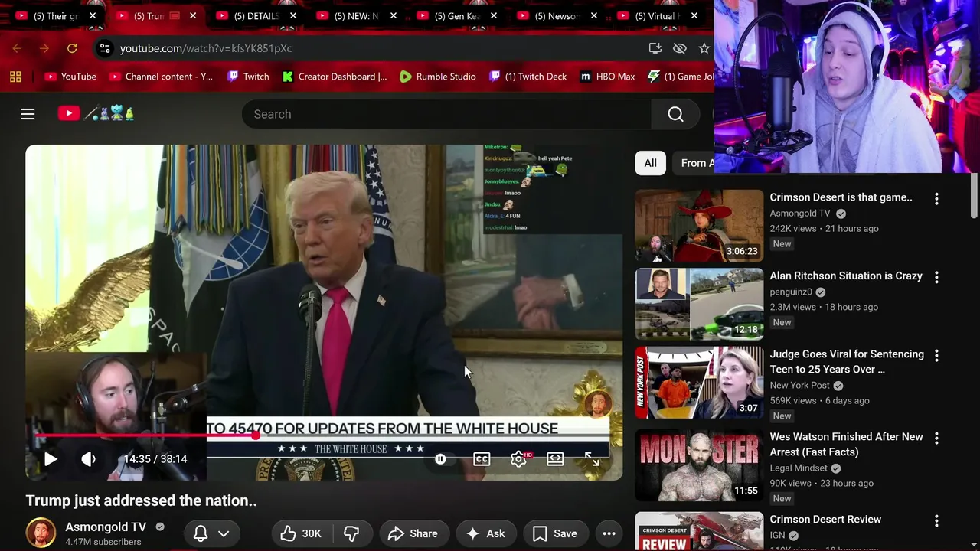Click the page vertical scrollbar
The width and height of the screenshot is (980, 551).
(974, 195)
